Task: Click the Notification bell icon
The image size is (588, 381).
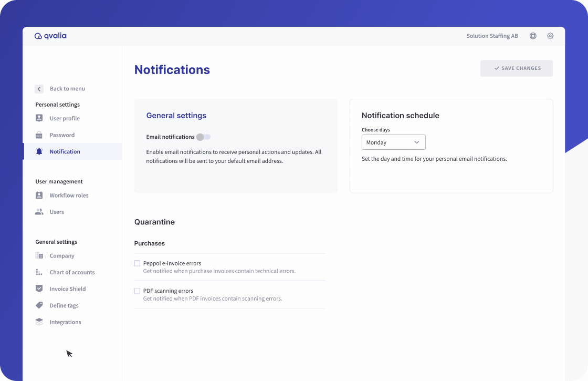Action: 39,151
